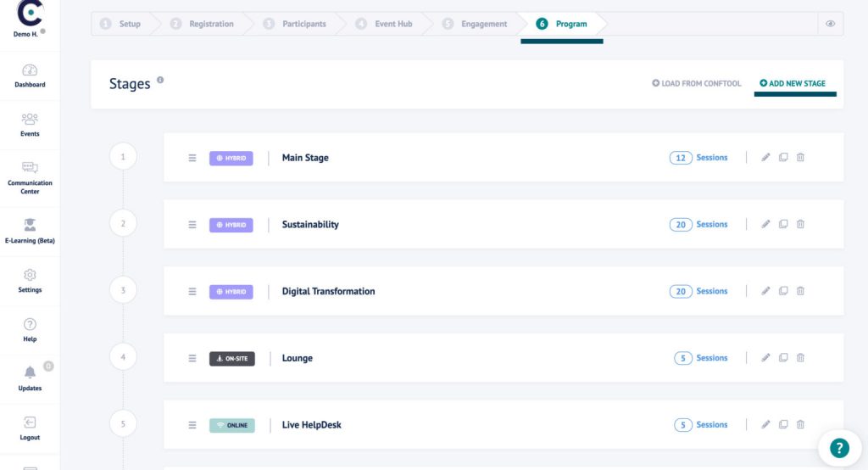
Task: Edit the Digital Transformation stage
Action: 765,291
